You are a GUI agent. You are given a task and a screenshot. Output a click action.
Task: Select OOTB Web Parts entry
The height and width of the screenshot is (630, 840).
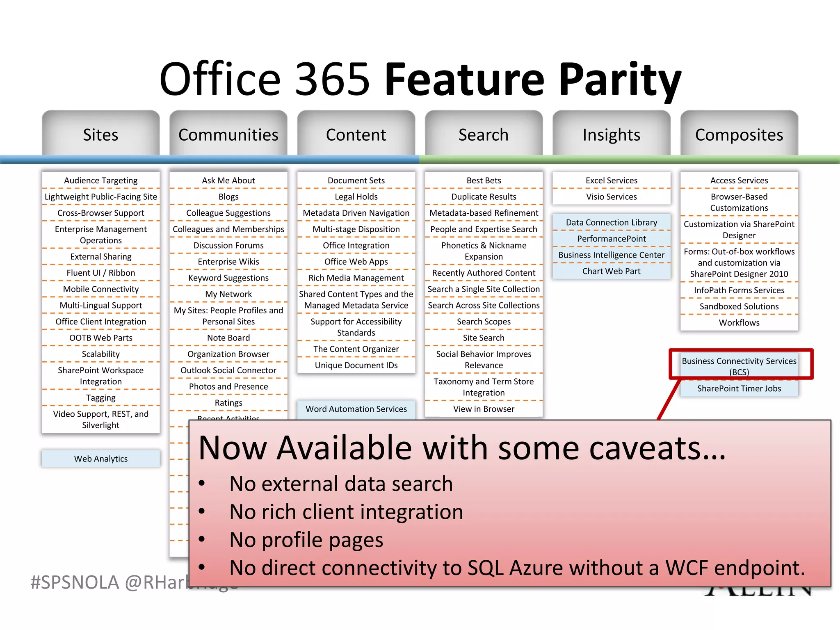101,338
